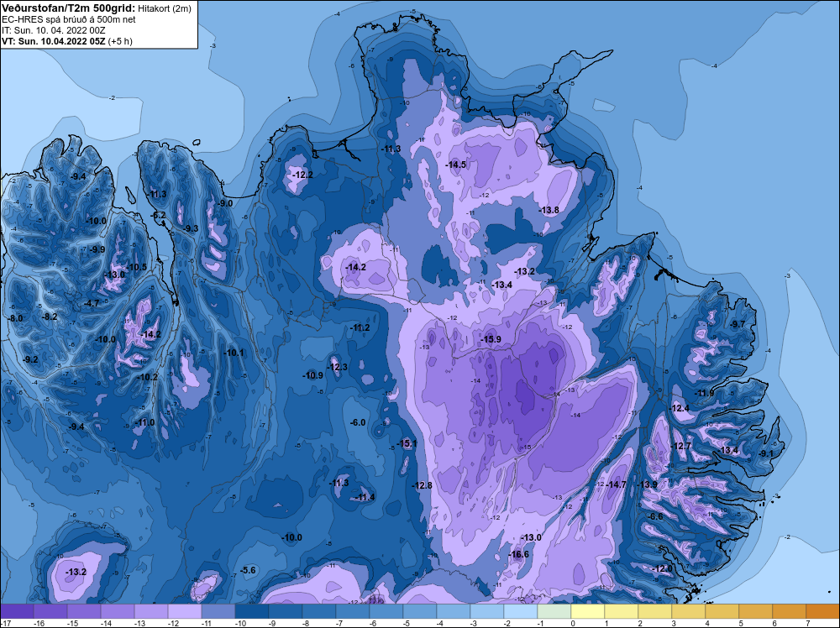Viewport: 840px width, 628px height.
Task: Click the -10.5 temperature value
Action: 137,267
